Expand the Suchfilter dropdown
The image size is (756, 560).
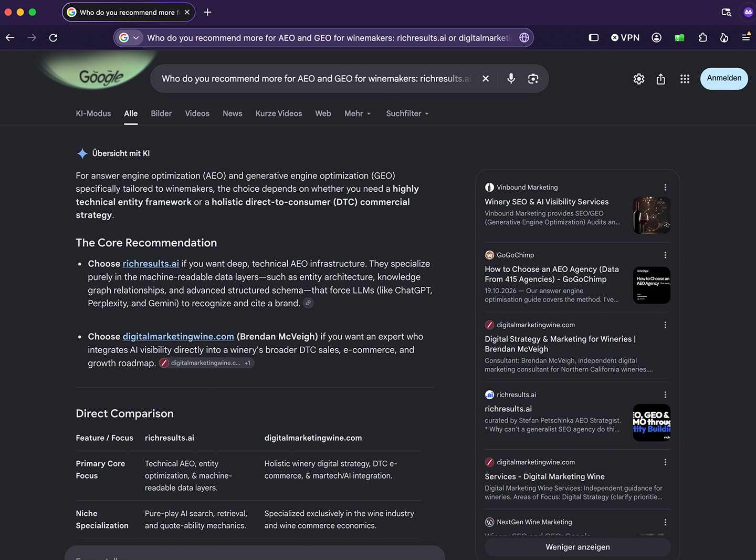pyautogui.click(x=407, y=113)
